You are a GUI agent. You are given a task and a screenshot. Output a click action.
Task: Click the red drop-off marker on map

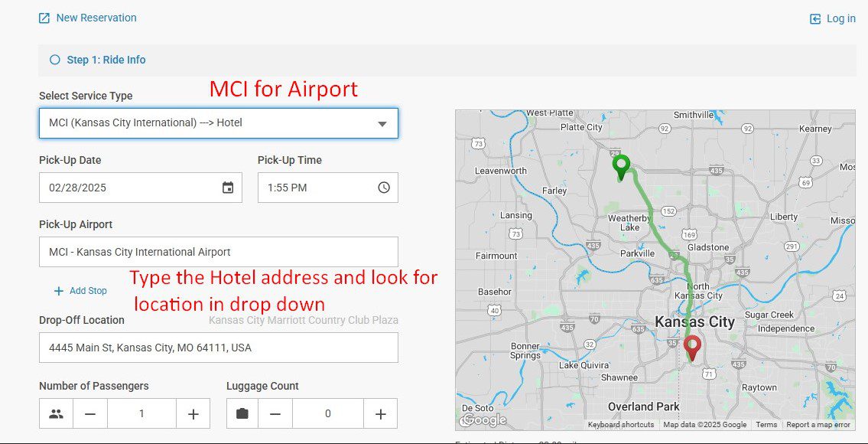[692, 348]
